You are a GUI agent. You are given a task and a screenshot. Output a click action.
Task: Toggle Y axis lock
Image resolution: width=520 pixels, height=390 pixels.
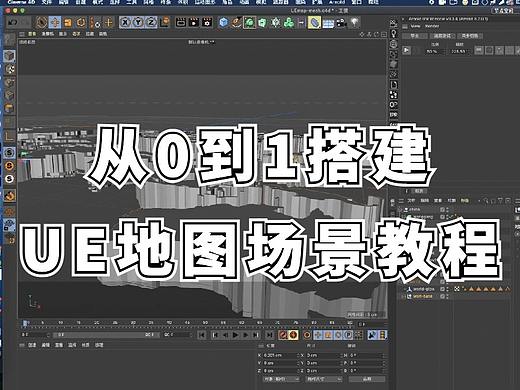[x=138, y=22]
